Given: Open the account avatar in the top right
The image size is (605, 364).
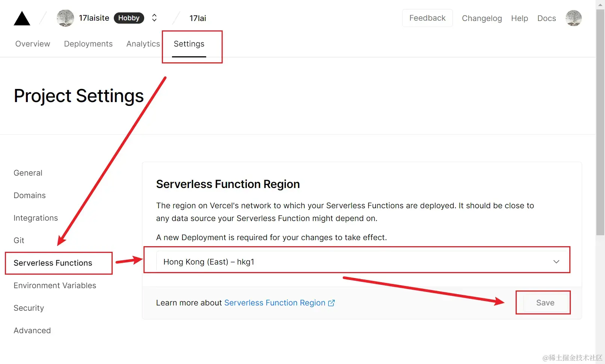Looking at the screenshot, I should (573, 18).
